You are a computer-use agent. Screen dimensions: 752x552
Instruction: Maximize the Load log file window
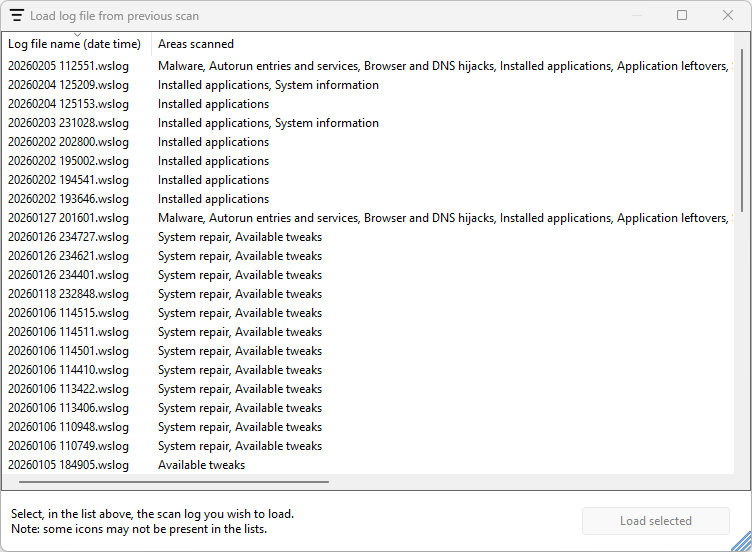pyautogui.click(x=682, y=15)
